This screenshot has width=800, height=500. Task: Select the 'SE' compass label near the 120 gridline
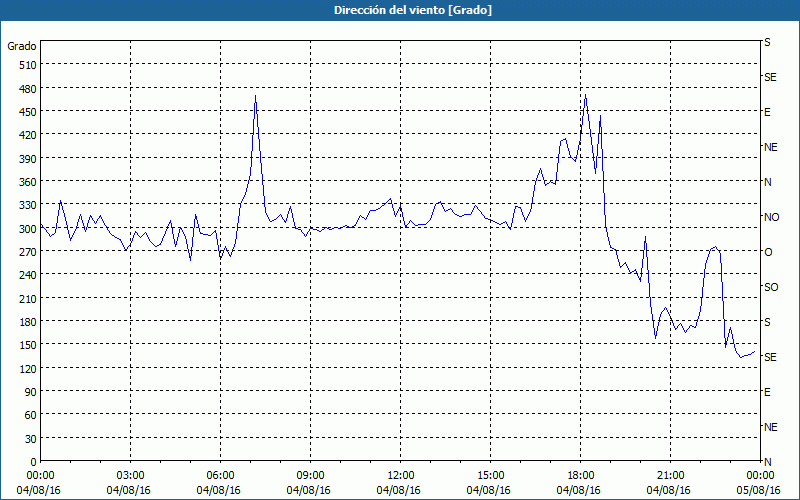770,357
